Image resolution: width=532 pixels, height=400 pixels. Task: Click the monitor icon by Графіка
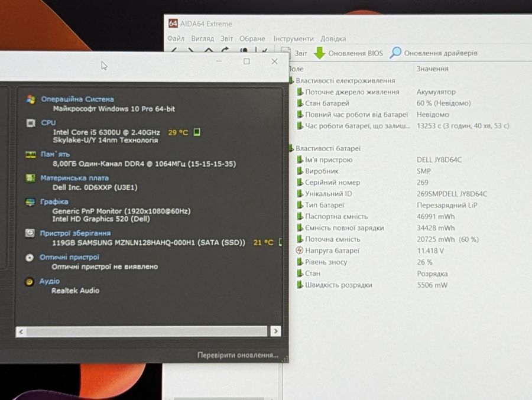30,202
